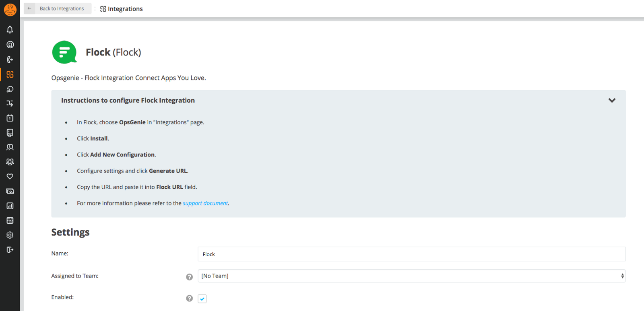Click the 'Generate URL' instruction line

(x=132, y=171)
